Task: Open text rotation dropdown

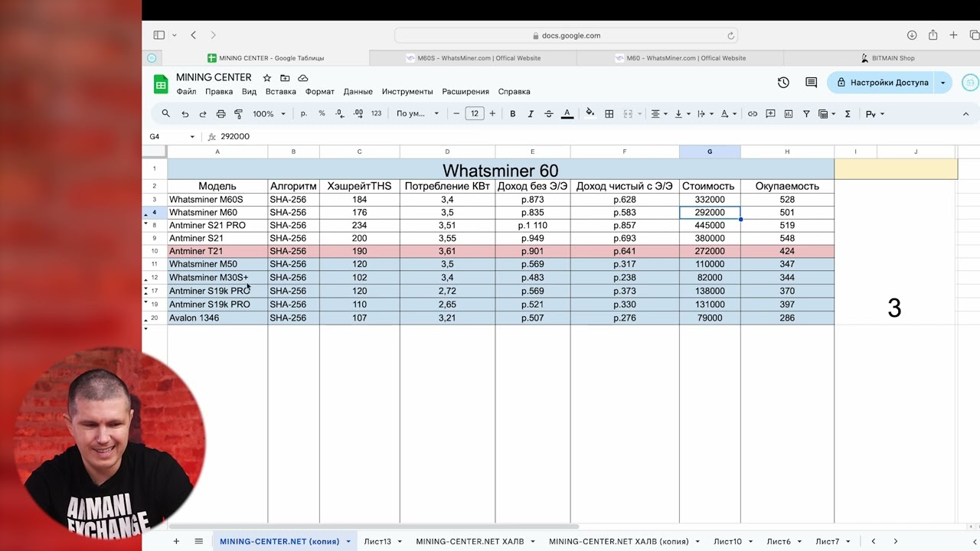Action: (x=728, y=114)
